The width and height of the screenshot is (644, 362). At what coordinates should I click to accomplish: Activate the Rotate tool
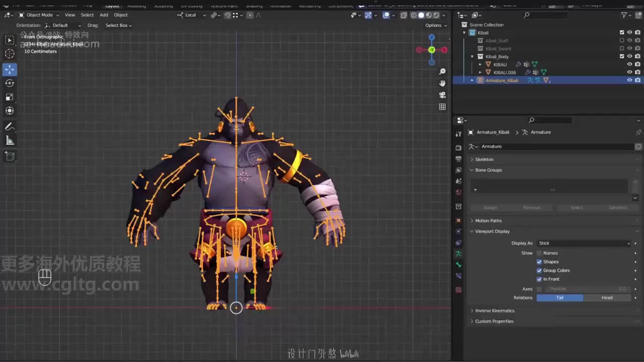tap(10, 83)
